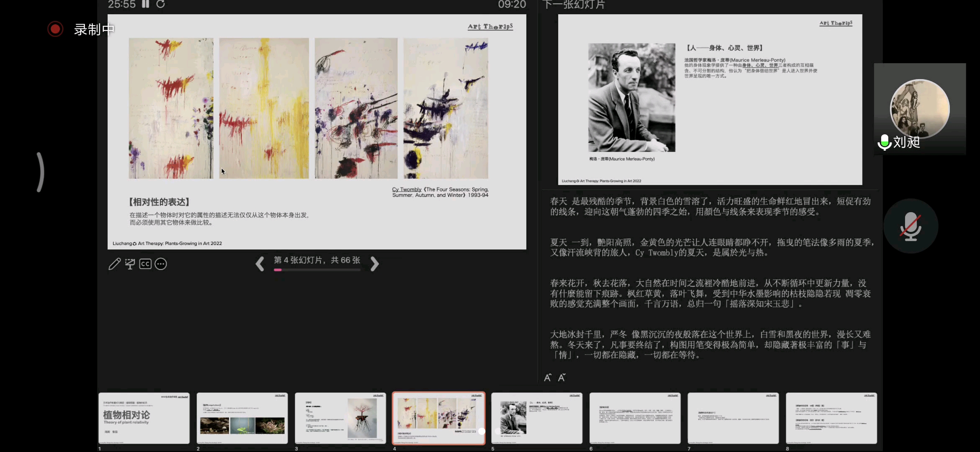
Task: Select slide 3 thumbnail with tree
Action: pos(340,418)
